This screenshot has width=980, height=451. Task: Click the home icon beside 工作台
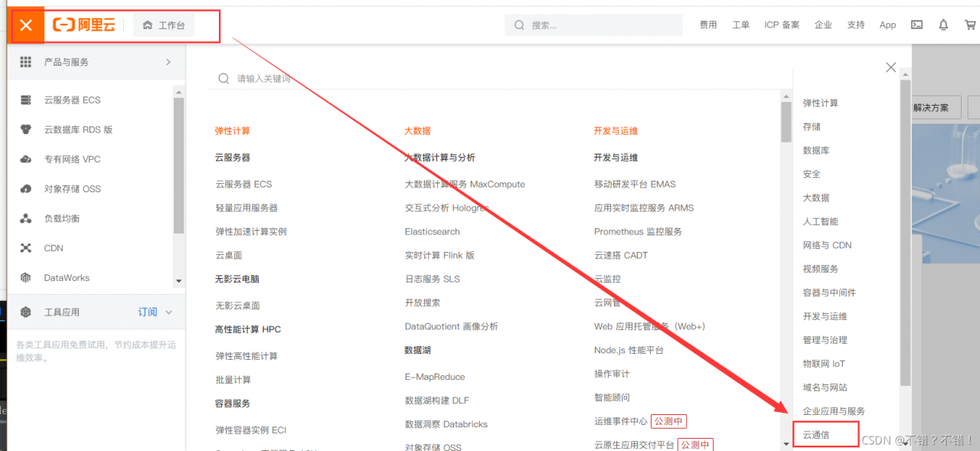[x=148, y=25]
